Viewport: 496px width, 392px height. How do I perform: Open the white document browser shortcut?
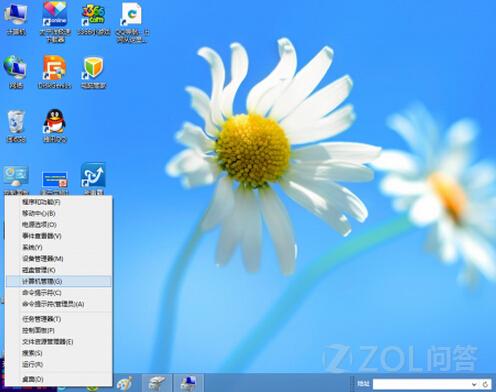[x=132, y=23]
